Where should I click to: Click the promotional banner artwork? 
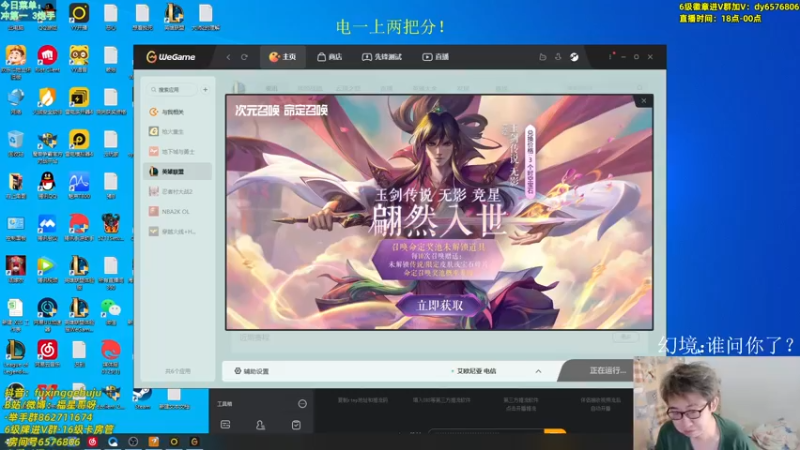pos(439,212)
